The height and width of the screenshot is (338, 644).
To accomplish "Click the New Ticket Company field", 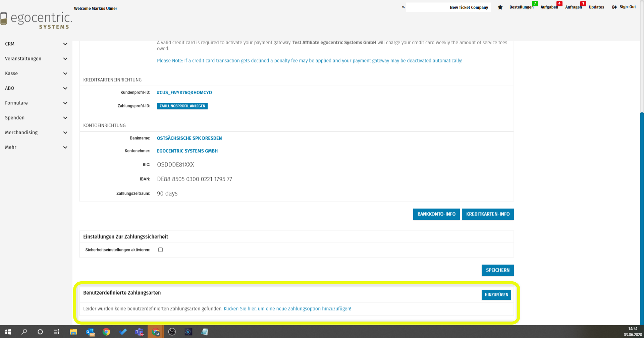I will [x=448, y=7].
